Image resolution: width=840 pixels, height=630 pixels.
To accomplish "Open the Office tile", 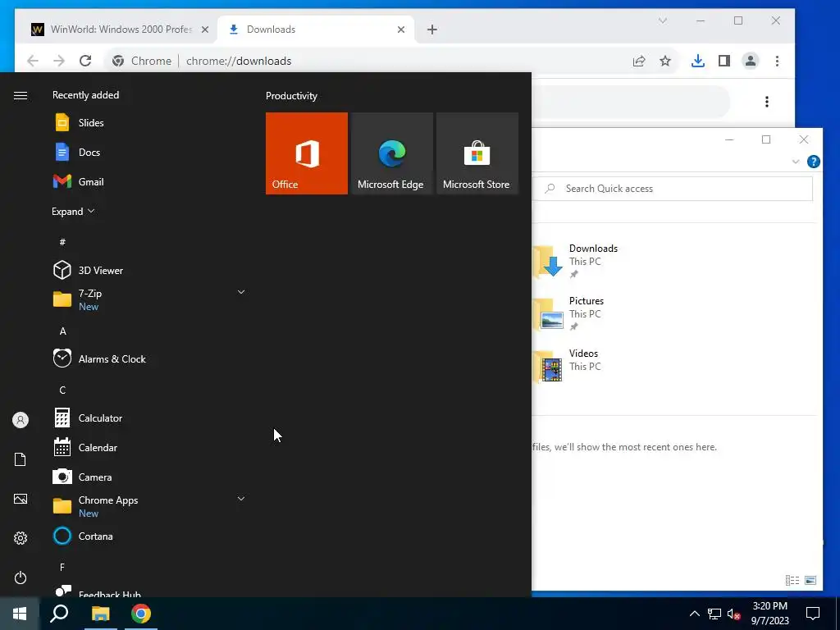I will pos(307,153).
